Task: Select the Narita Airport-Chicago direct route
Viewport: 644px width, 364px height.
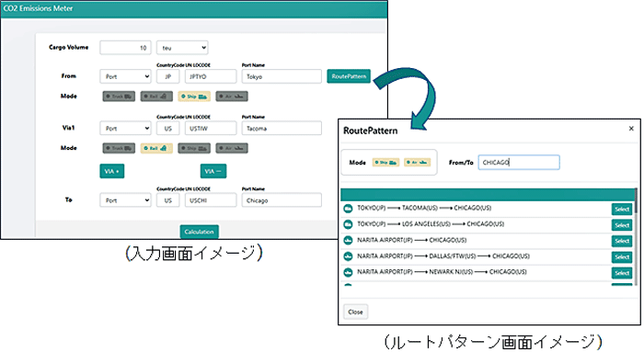Action: 622,241
